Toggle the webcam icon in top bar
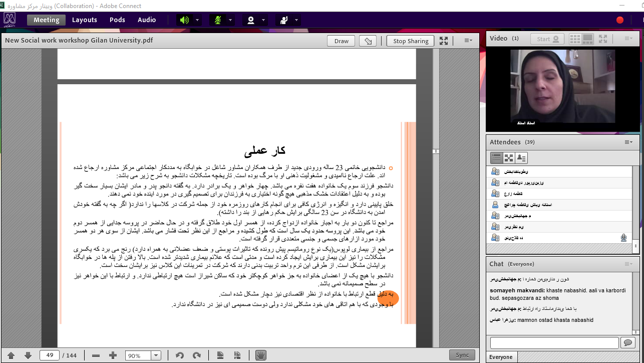Screen dimensions: 644x363 coord(251,20)
